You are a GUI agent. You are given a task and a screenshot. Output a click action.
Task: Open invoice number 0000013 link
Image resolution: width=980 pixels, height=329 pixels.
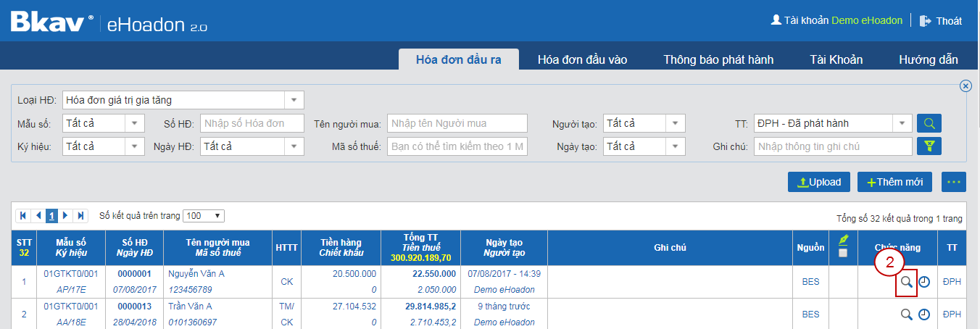point(134,307)
